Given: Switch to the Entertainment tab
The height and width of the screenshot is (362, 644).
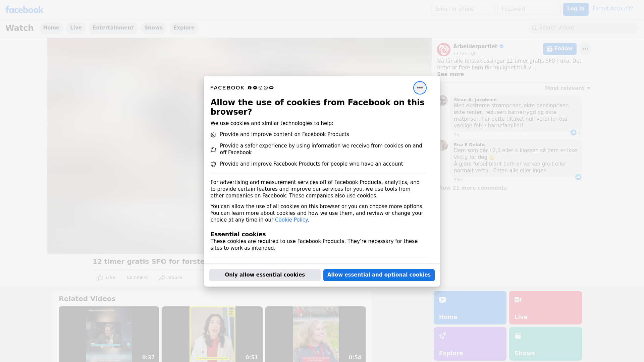Looking at the screenshot, I should [113, 28].
